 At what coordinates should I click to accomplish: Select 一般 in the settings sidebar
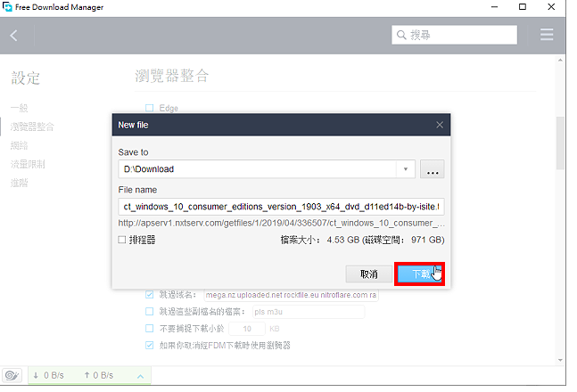click(x=19, y=108)
